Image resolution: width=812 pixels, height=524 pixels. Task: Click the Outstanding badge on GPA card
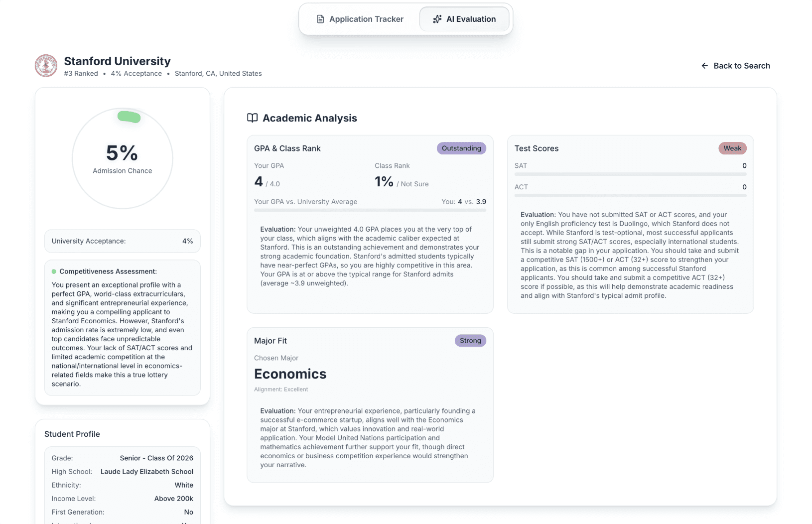click(461, 148)
